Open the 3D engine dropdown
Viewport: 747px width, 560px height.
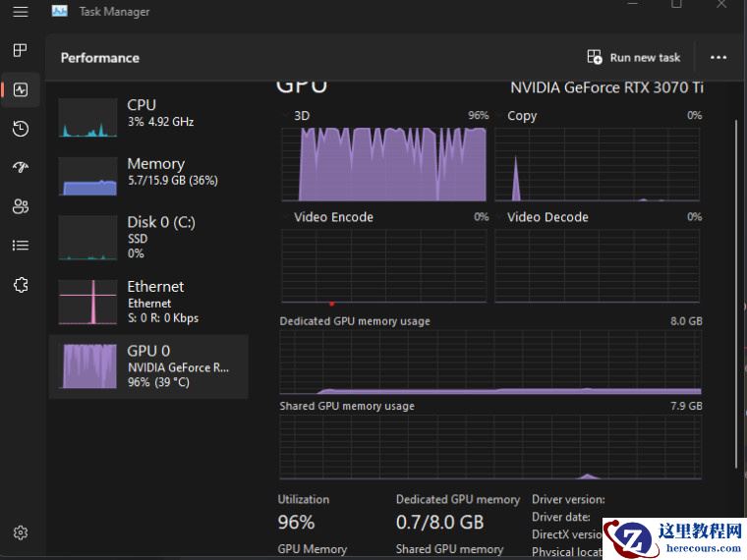[x=297, y=116]
